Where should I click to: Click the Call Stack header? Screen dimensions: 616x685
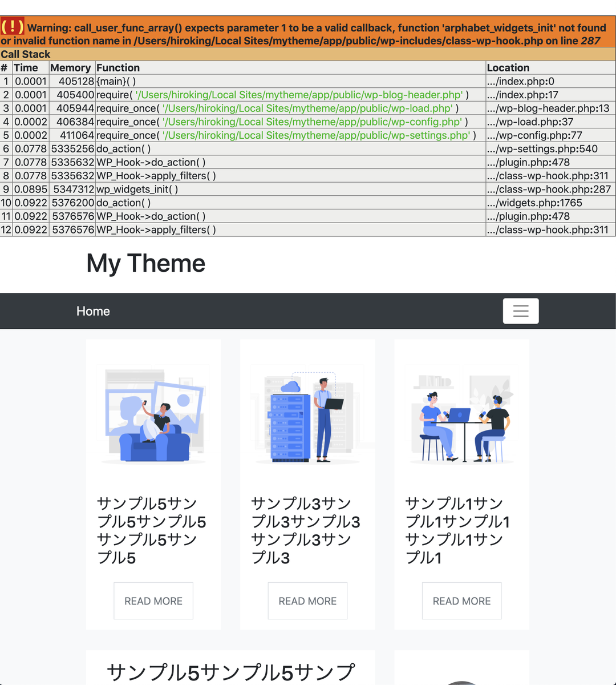(x=308, y=54)
